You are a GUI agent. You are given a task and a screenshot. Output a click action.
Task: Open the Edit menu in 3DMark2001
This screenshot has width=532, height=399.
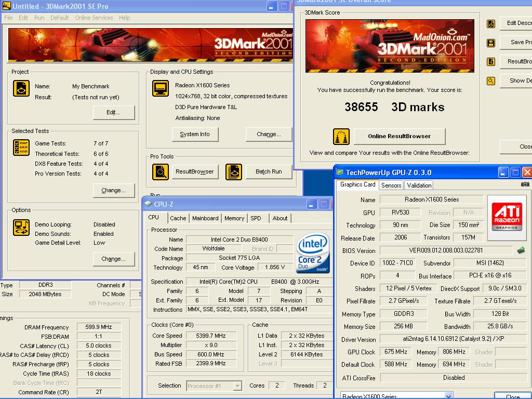point(23,18)
